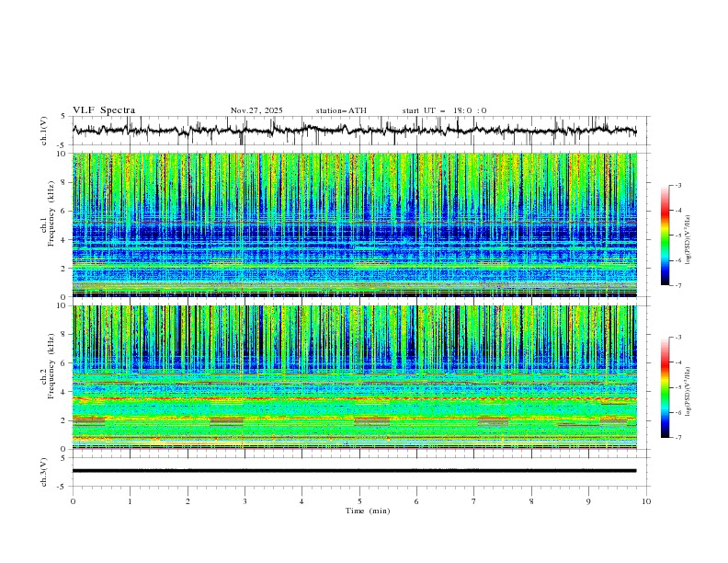Click time axis tick label '3'
Image resolution: width=728 pixels, height=563 pixels.
click(x=245, y=501)
